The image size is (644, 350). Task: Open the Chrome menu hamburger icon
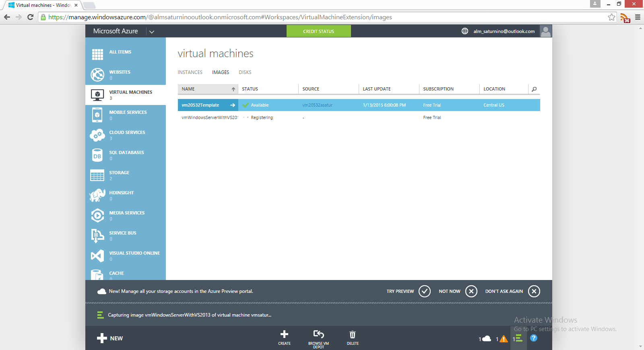tap(638, 17)
